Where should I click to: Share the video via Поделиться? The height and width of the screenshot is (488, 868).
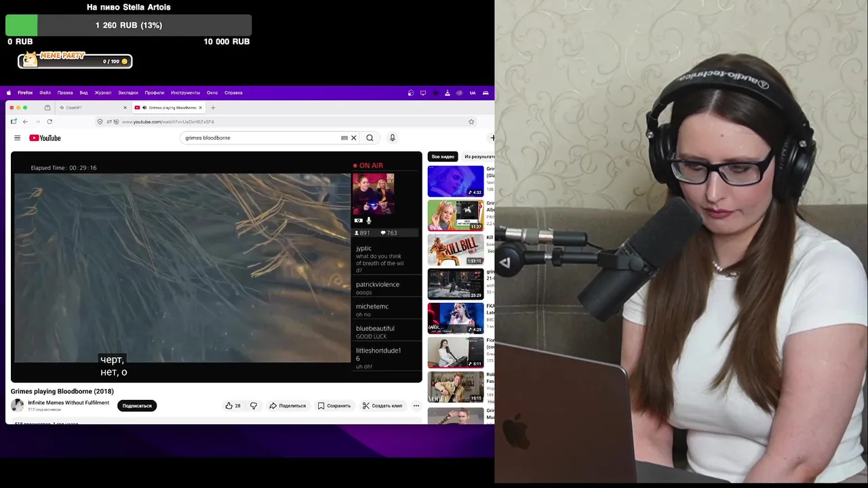pos(288,405)
